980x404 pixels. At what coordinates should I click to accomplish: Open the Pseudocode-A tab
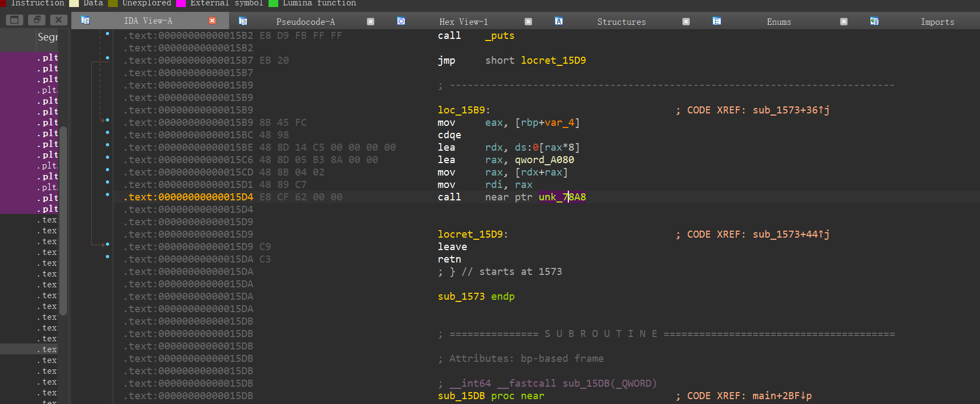pos(306,22)
